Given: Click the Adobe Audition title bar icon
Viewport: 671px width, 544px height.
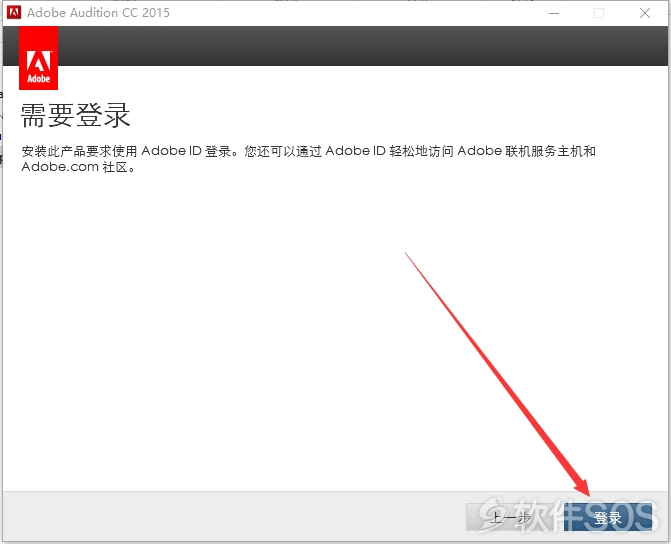Looking at the screenshot, I should [14, 12].
